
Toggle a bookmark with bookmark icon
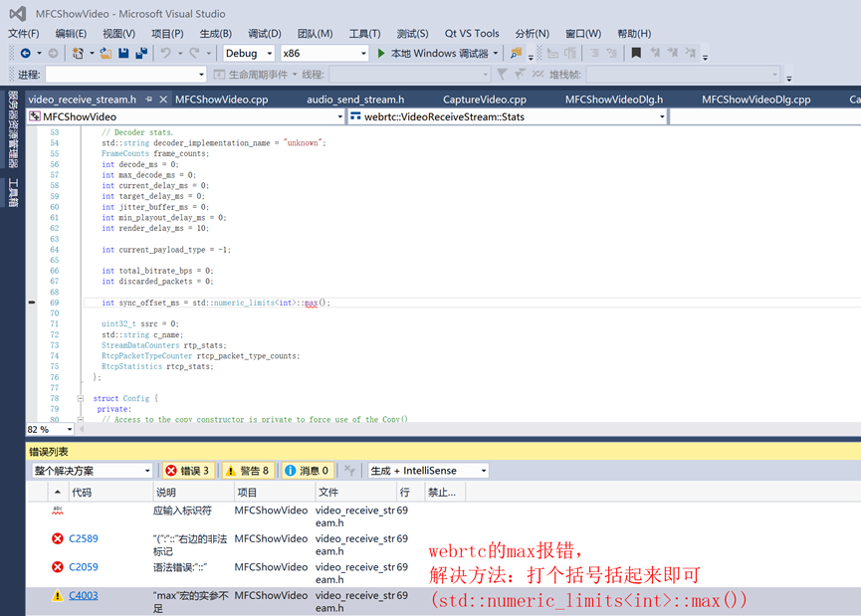pyautogui.click(x=636, y=54)
